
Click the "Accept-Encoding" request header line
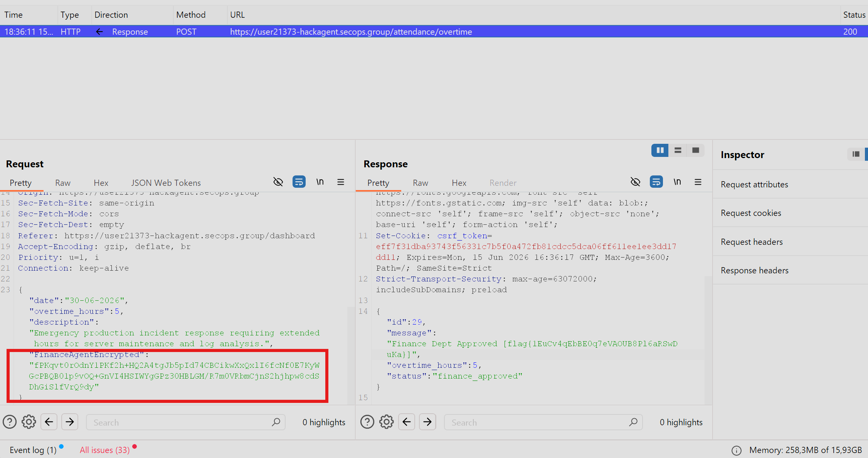click(x=104, y=246)
